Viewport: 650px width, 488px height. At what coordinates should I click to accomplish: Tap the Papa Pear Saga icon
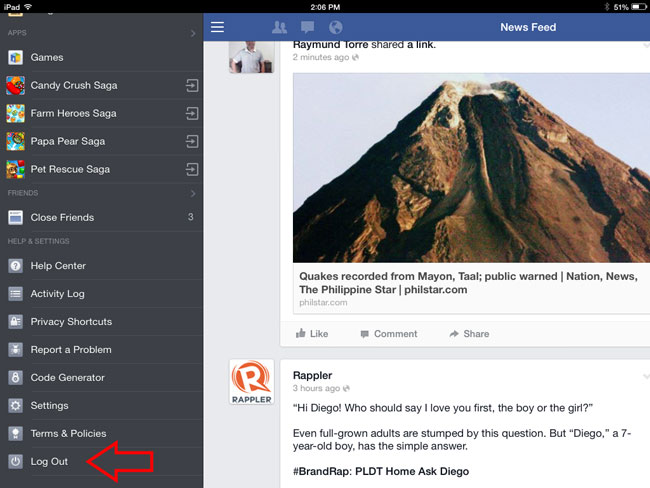click(x=15, y=141)
